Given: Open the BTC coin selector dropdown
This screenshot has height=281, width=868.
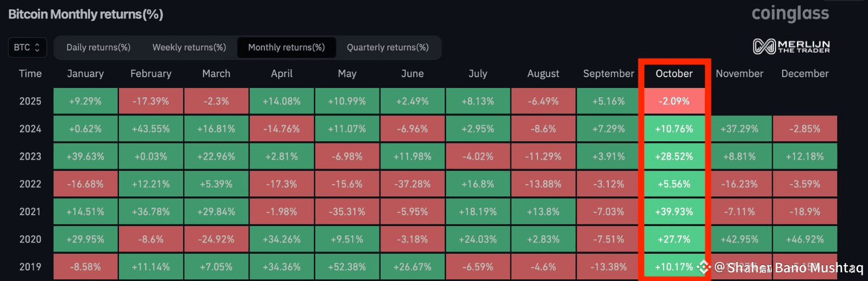Looking at the screenshot, I should pos(27,47).
